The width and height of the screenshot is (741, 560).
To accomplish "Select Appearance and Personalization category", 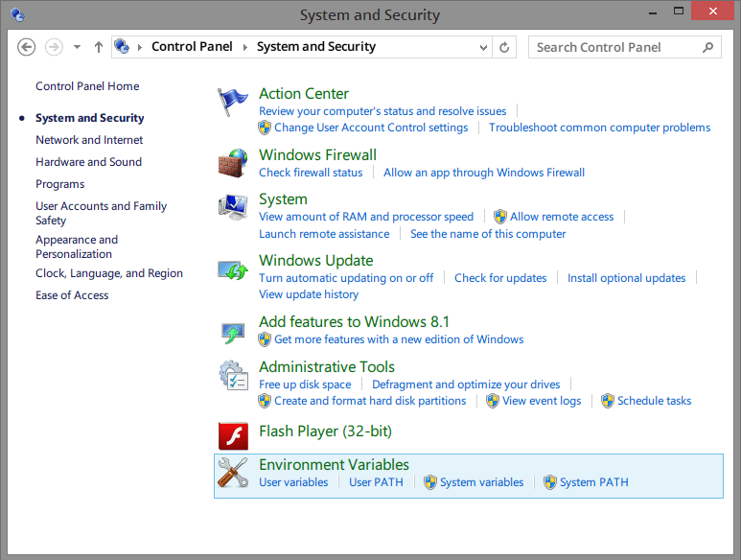I will (x=77, y=247).
